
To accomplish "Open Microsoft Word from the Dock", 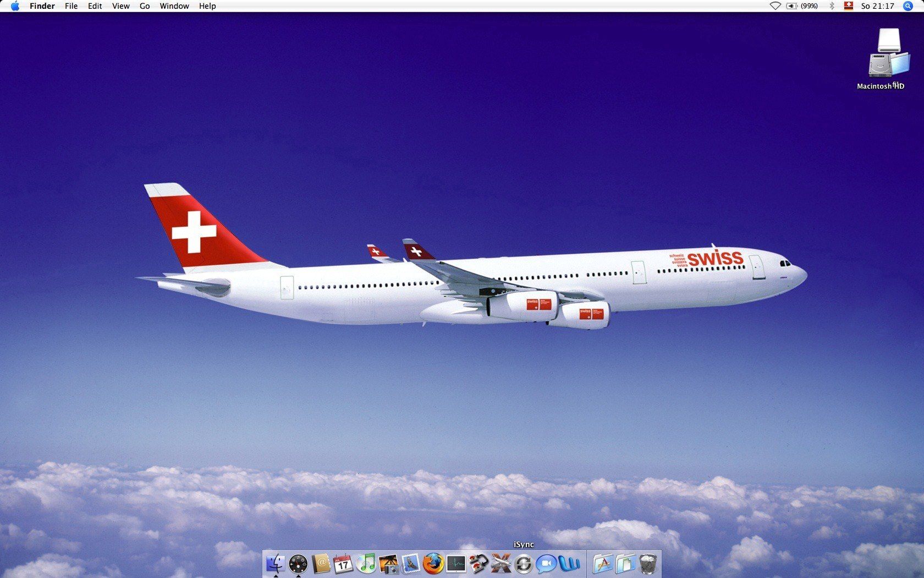I will (569, 564).
